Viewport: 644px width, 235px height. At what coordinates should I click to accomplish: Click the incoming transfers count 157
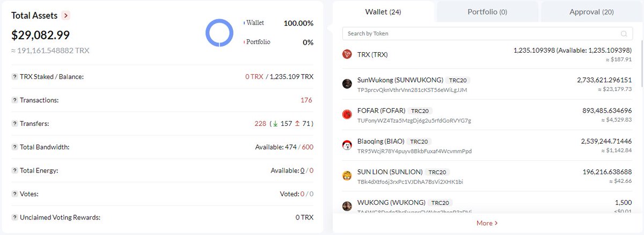(286, 124)
